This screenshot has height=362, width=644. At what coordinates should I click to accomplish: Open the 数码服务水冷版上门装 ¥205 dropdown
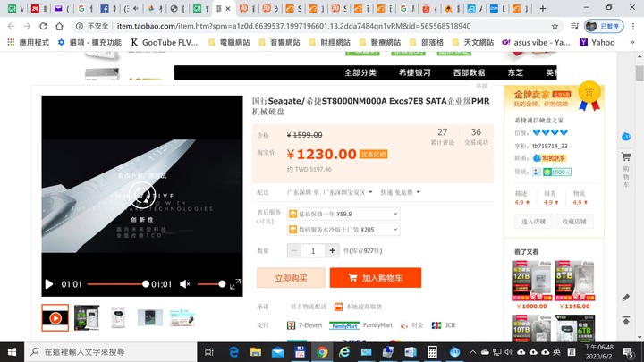click(x=343, y=230)
